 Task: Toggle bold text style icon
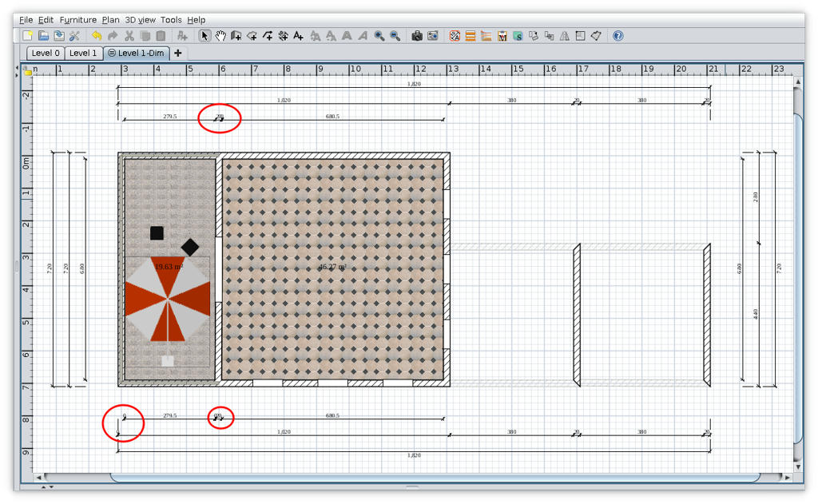(347, 36)
